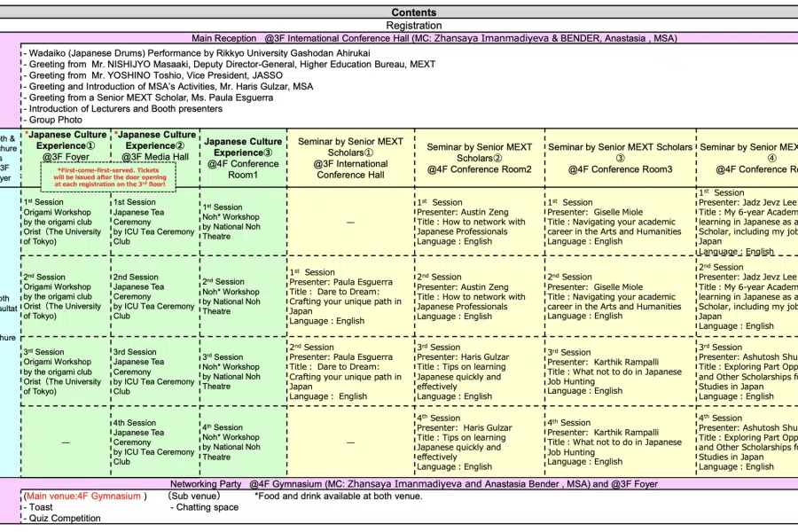Click the greeting from Mr. YOSHINO Toshio line

(x=153, y=75)
